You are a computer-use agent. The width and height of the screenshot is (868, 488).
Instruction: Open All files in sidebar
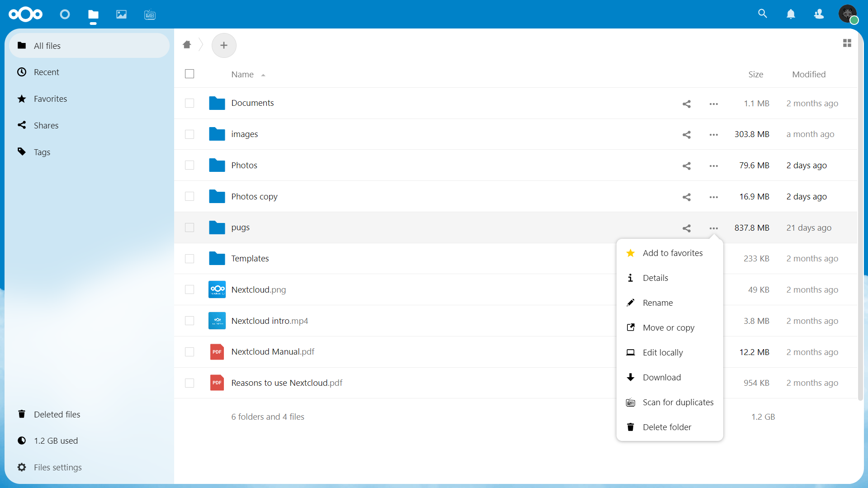89,46
